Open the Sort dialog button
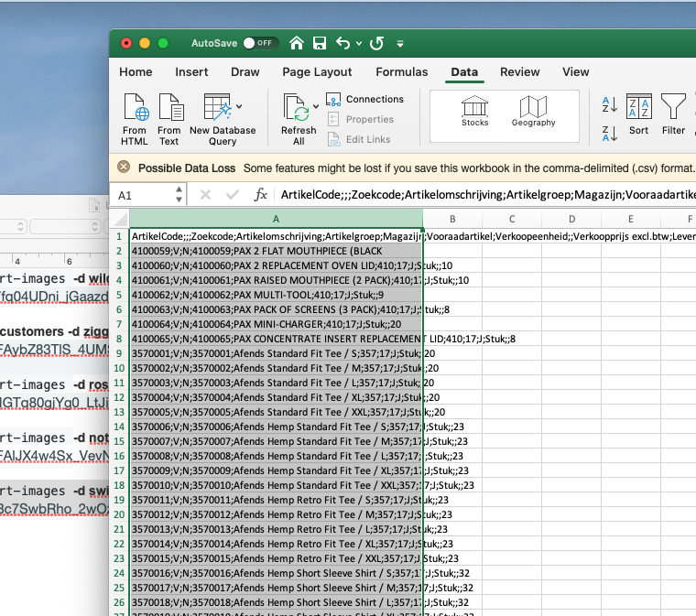 (x=638, y=114)
